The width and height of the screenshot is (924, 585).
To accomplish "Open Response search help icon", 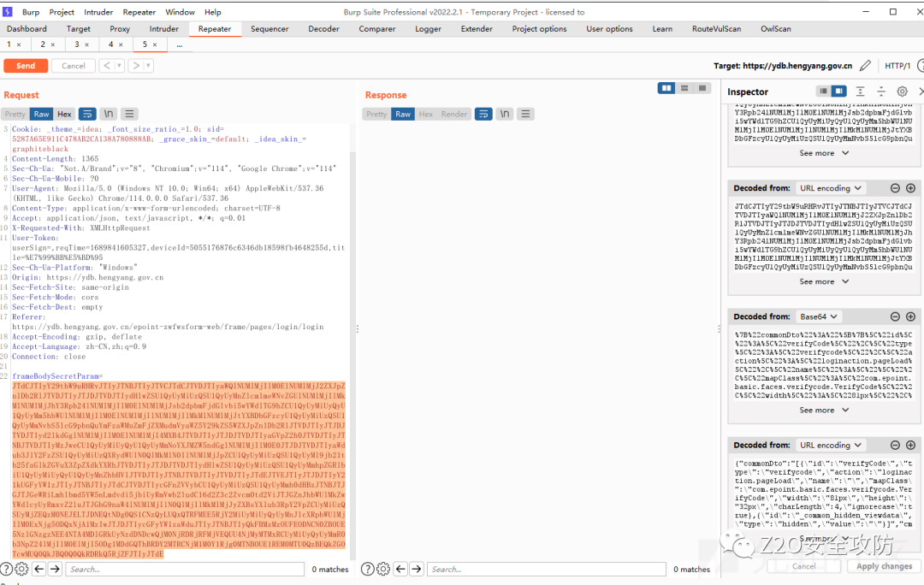I will click(x=368, y=569).
